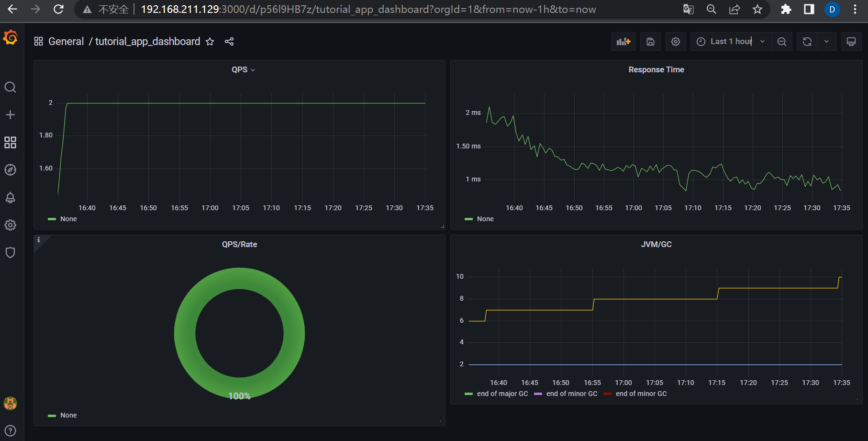Open the Grafana home logo
The image size is (868, 441).
click(x=11, y=37)
